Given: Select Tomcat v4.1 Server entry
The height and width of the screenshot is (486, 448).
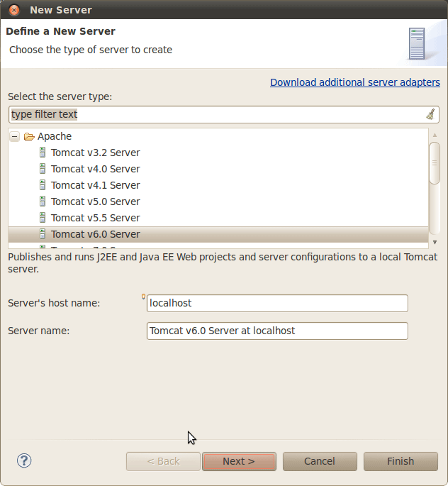Looking at the screenshot, I should coord(95,185).
